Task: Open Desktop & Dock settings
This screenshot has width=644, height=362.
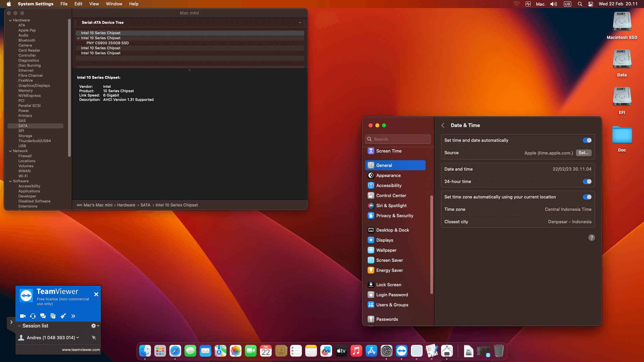Action: pos(395,230)
